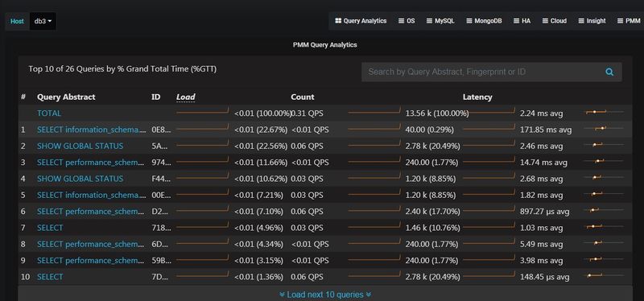This screenshot has width=644, height=301.
Task: Open query 8 SELECT performance_schema link
Action: coord(91,245)
